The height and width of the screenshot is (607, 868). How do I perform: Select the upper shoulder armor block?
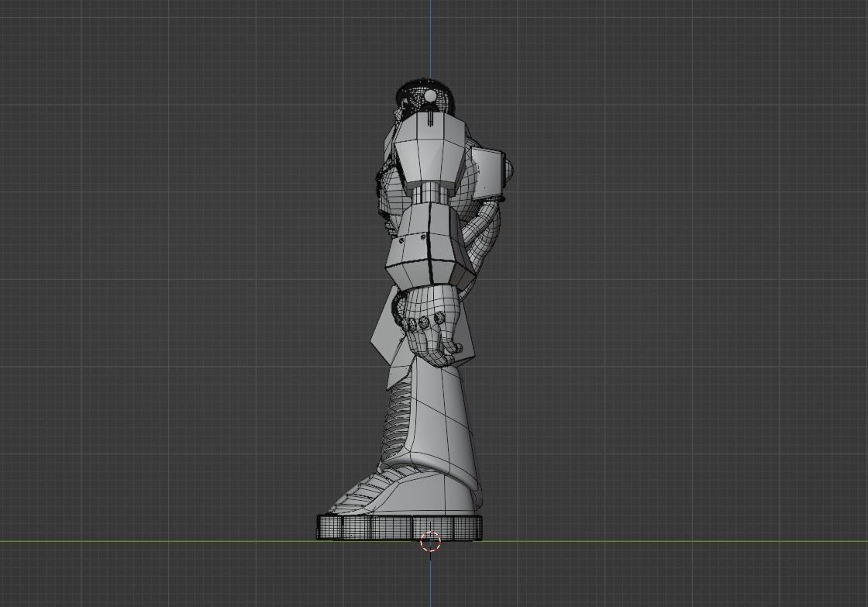click(431, 149)
